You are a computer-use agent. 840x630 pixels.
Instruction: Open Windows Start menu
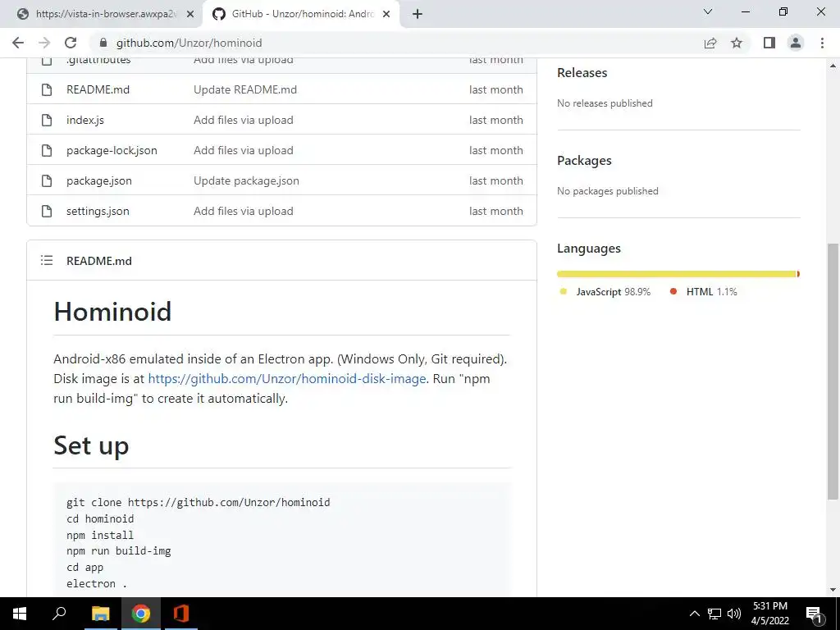20,614
